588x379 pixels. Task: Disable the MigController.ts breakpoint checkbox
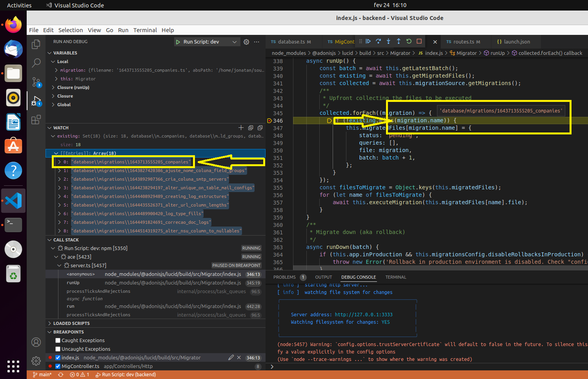[x=58, y=366]
